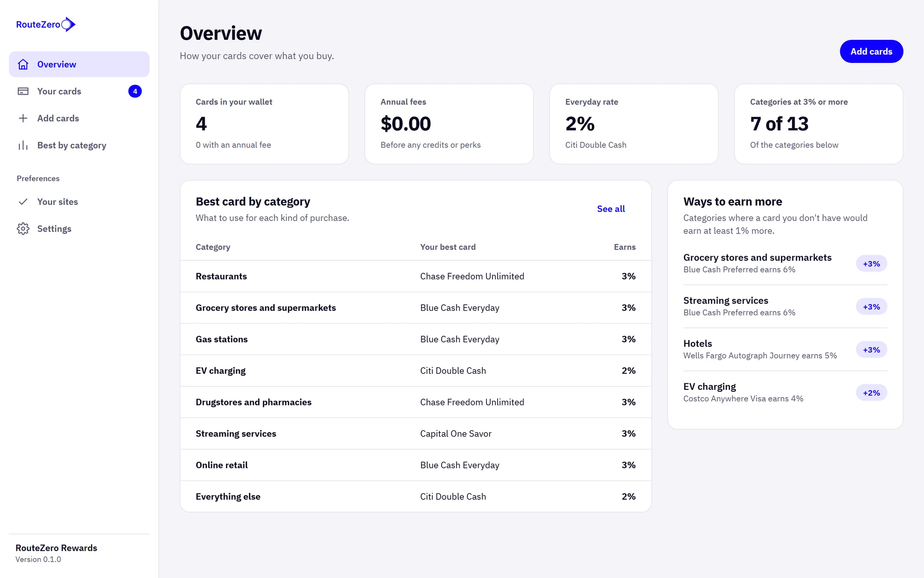The image size is (924, 578).
Task: Click EV charging in the category table
Action: point(220,371)
